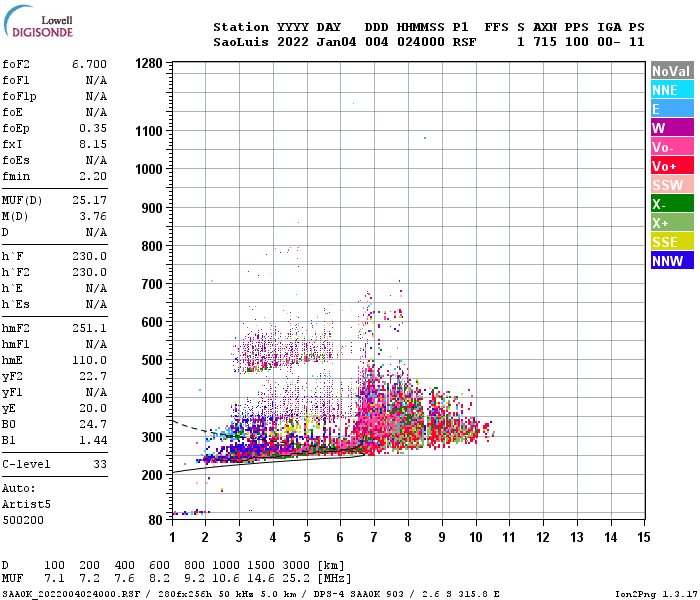Image resolution: width=700 pixels, height=600 pixels.
Task: Click the yE value 20.0
Action: [x=93, y=408]
